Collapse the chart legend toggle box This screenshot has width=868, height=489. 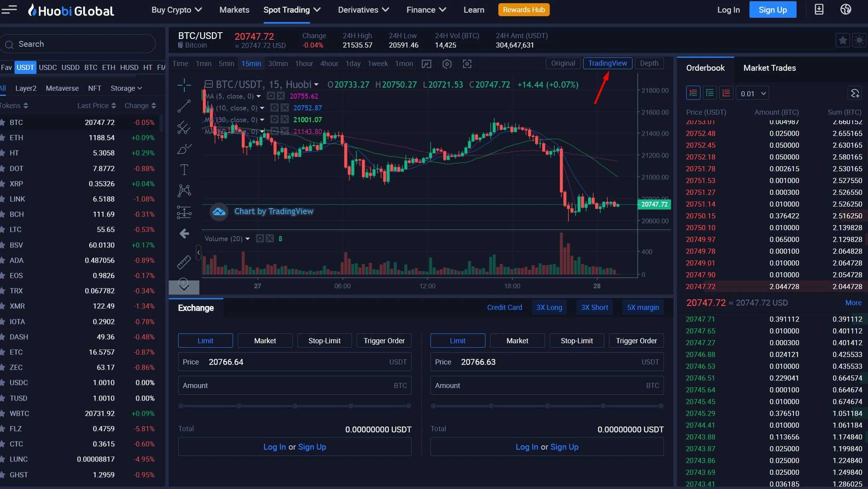[x=209, y=84]
